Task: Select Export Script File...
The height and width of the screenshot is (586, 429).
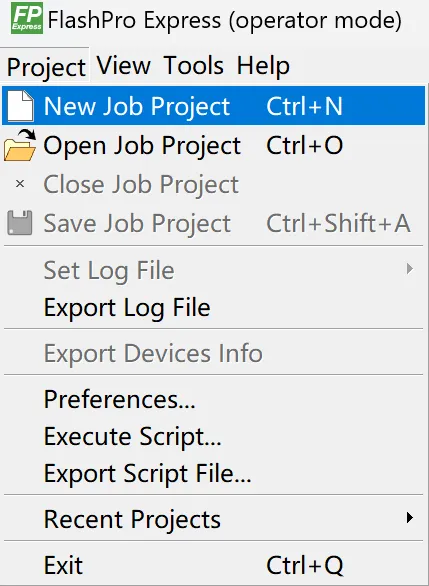Action: point(213,474)
